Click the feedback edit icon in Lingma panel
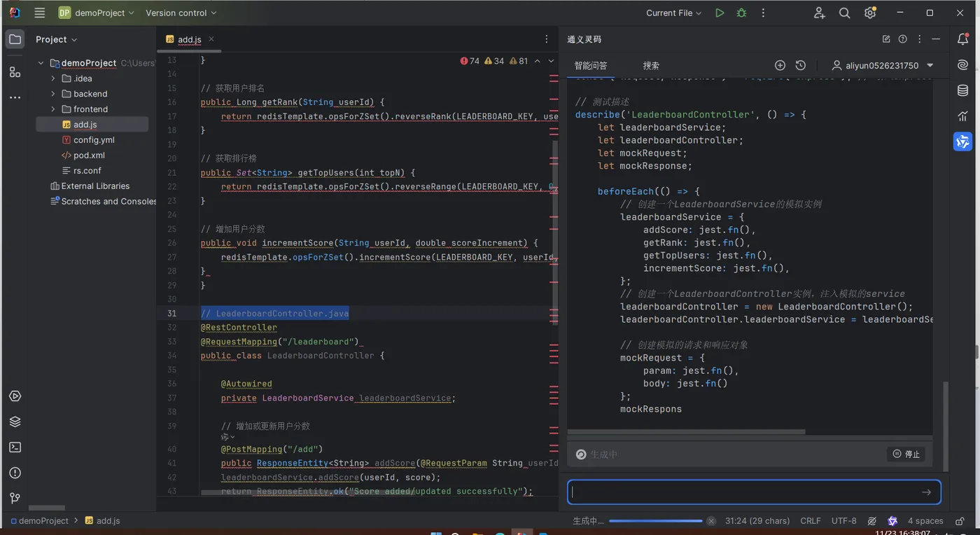This screenshot has height=535, width=980. (886, 39)
